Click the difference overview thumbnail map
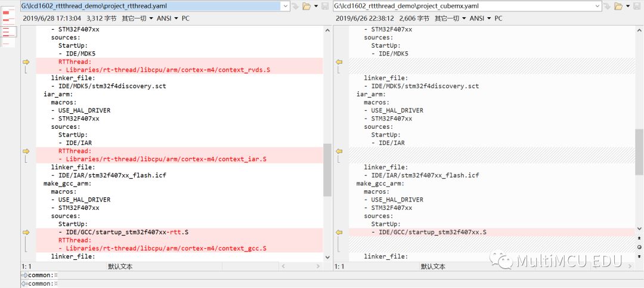 [x=8, y=27]
